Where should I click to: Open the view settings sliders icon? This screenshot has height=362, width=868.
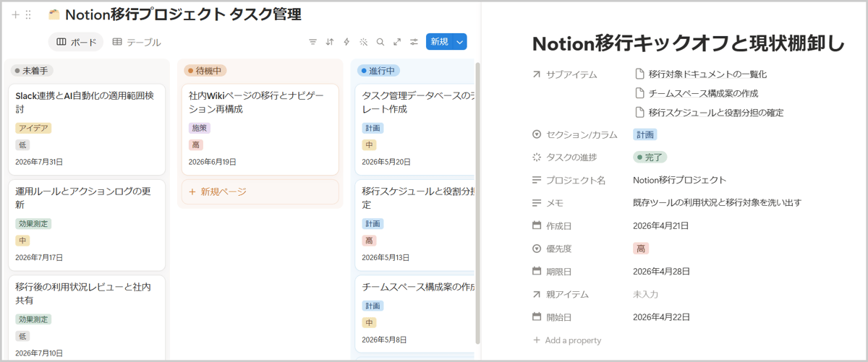click(x=414, y=42)
